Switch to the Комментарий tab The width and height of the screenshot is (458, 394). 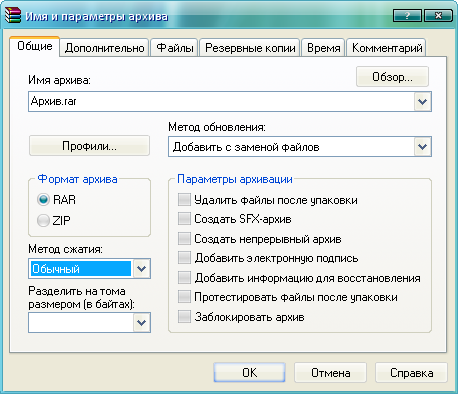(387, 48)
